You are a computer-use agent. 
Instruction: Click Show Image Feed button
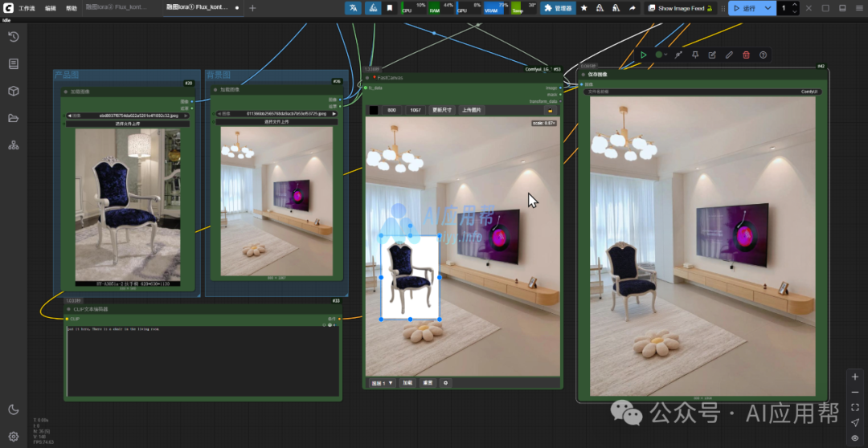pyautogui.click(x=681, y=8)
